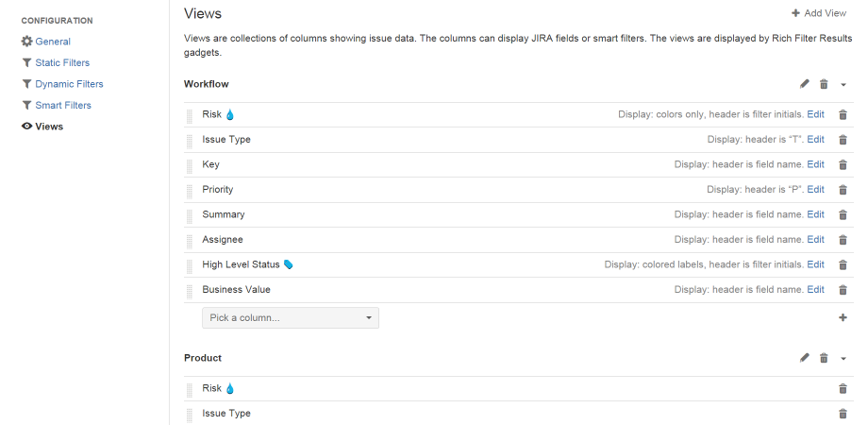Open General configuration section

(x=53, y=42)
